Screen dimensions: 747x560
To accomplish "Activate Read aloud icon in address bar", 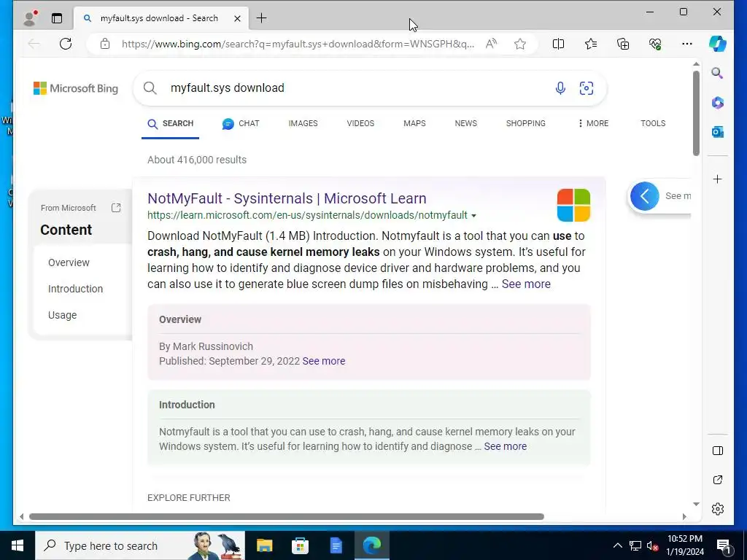I will tap(491, 44).
